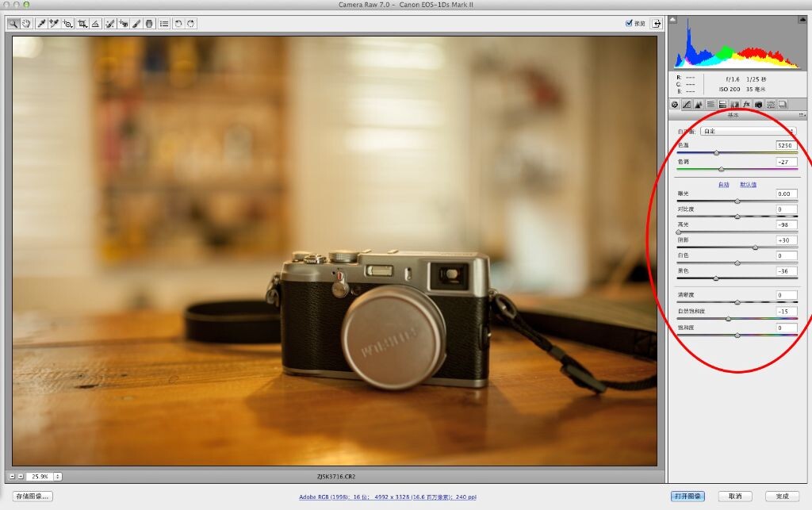Click the Highlights (高光) slider handle
This screenshot has height=510, width=812.
[679, 232]
